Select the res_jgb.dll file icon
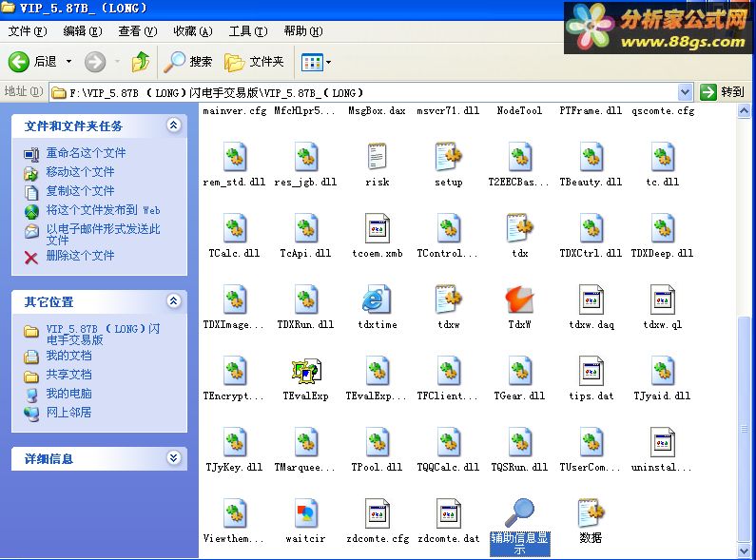The image size is (756, 560). 306,157
